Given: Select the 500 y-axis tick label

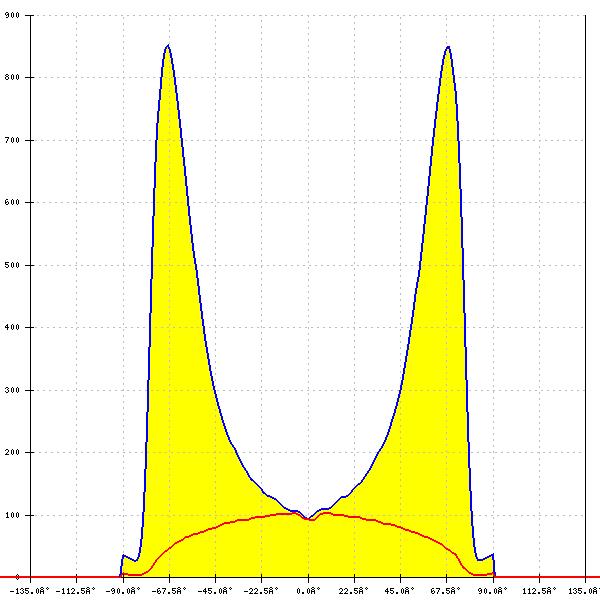Looking at the screenshot, I should 10,265.
